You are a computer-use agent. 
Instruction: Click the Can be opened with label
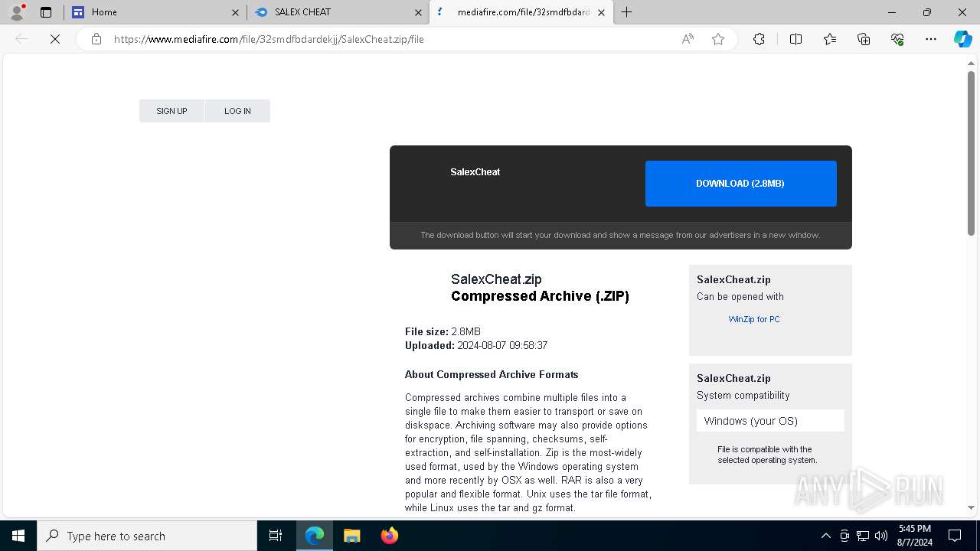[740, 297]
